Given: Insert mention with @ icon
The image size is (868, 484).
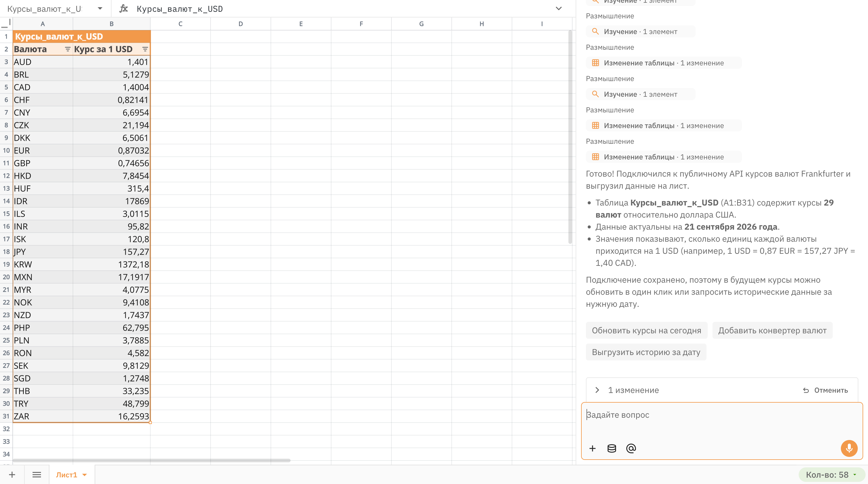Looking at the screenshot, I should pos(631,448).
